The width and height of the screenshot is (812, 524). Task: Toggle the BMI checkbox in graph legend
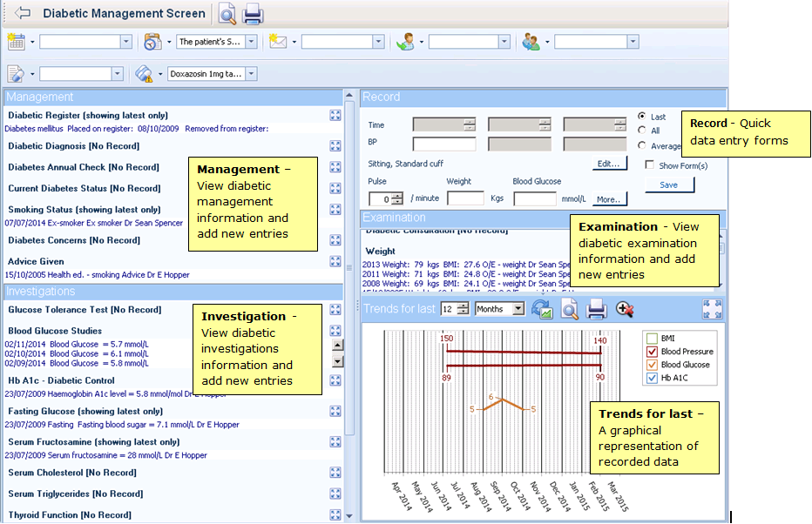[652, 338]
